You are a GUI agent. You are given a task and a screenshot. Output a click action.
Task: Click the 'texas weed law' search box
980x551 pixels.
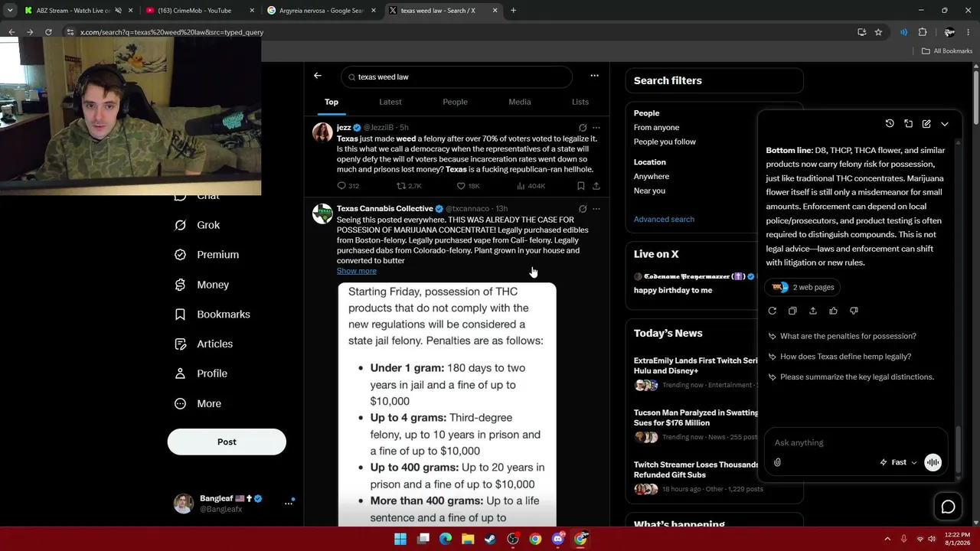[x=457, y=77]
